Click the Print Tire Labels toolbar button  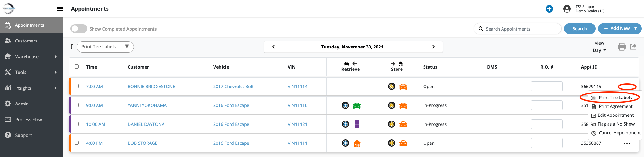(x=98, y=47)
